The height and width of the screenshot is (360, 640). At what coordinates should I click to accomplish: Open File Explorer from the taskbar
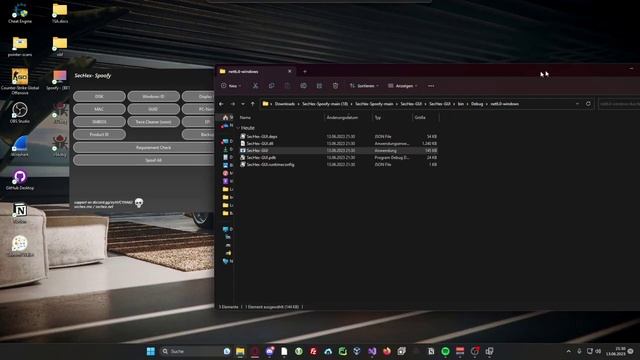[240, 351]
